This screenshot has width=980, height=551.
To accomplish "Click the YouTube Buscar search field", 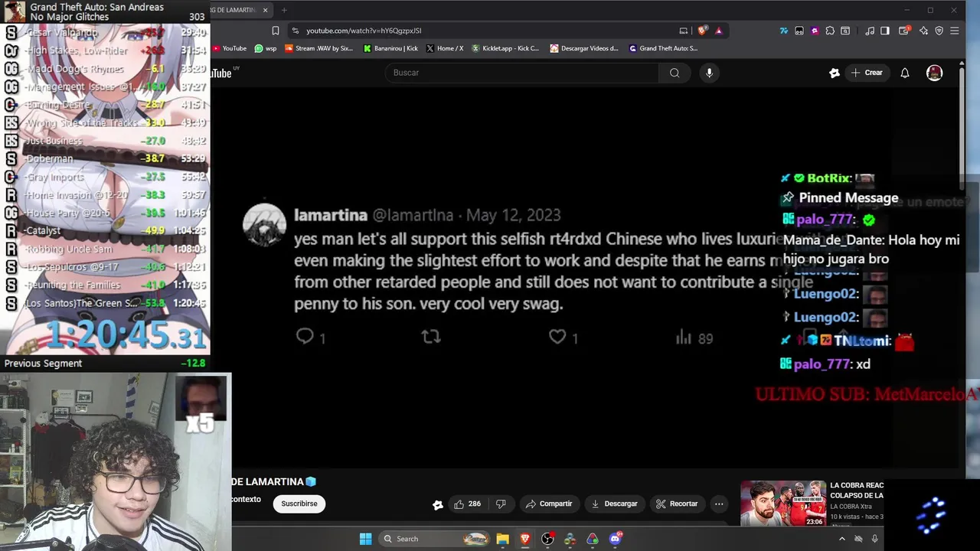I will point(522,73).
